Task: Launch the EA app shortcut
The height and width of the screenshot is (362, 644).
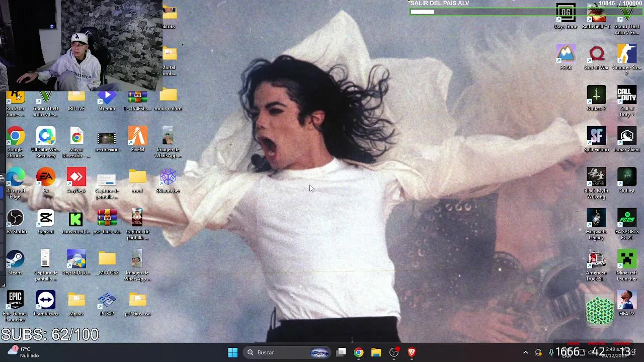Action: point(46,180)
